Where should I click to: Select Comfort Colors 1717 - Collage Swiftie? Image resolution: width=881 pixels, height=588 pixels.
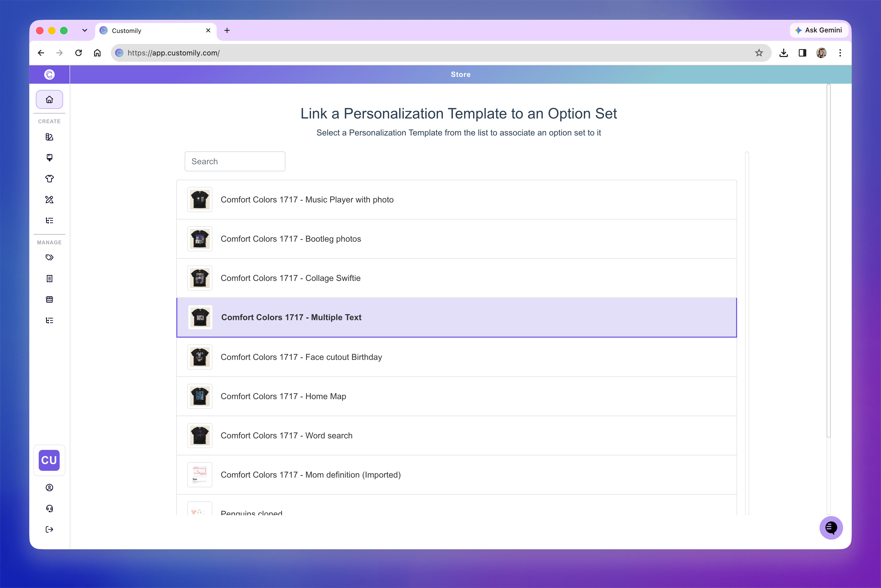(x=456, y=278)
